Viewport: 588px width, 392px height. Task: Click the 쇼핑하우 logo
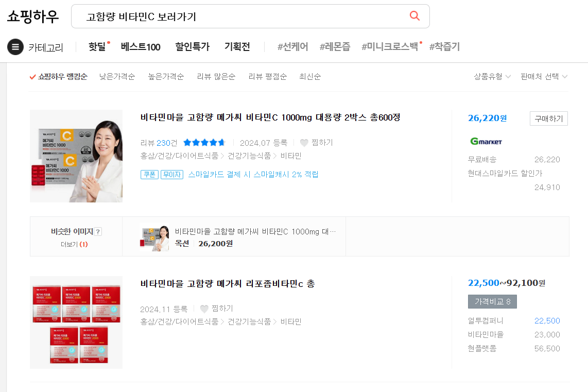point(33,16)
